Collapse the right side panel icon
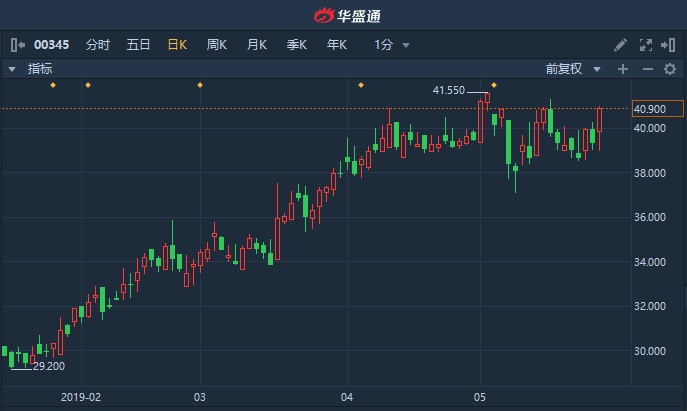Image resolution: width=687 pixels, height=411 pixels. pos(668,45)
